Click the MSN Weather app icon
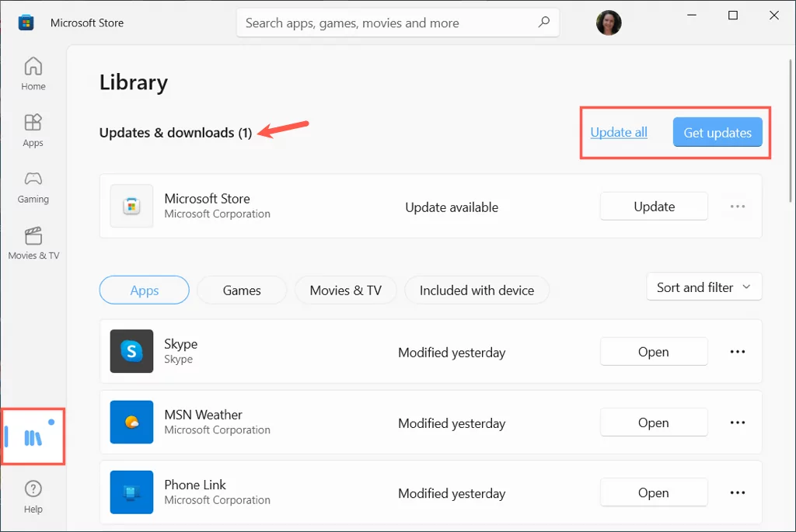This screenshot has width=796, height=532. click(131, 422)
